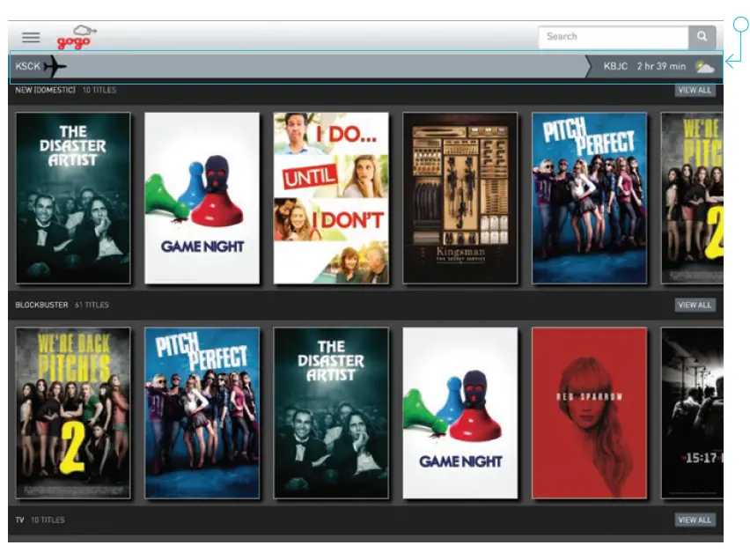Open Kingsman The Secret Service poster
The image size is (750, 560).
(x=460, y=198)
